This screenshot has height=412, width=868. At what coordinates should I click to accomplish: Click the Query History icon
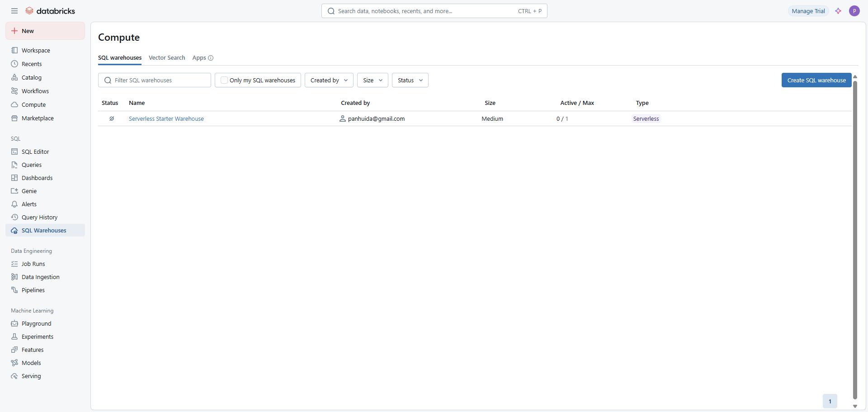click(x=14, y=217)
